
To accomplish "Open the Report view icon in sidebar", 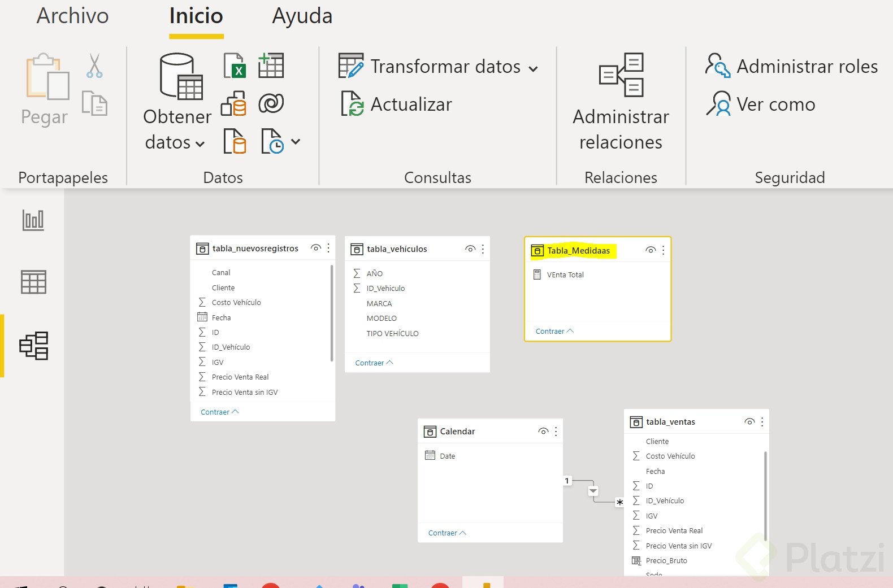I will pos(33,220).
